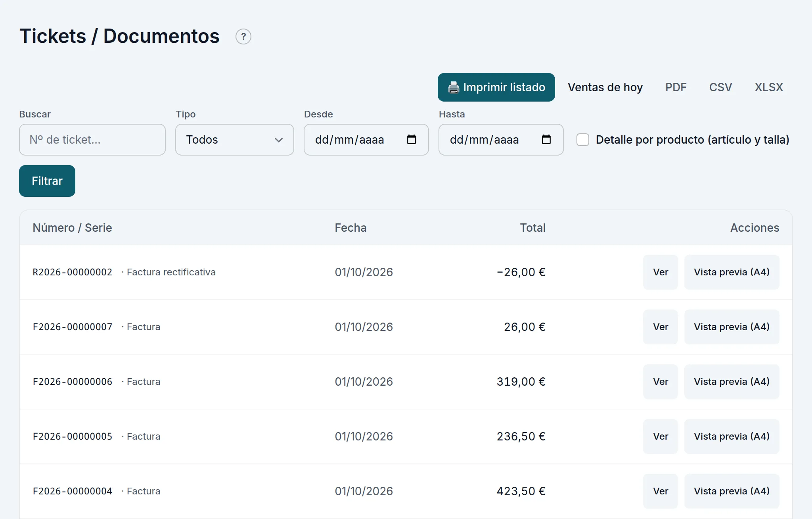This screenshot has width=812, height=519.
Task: Click the total 423,50 €
Action: (x=521, y=491)
